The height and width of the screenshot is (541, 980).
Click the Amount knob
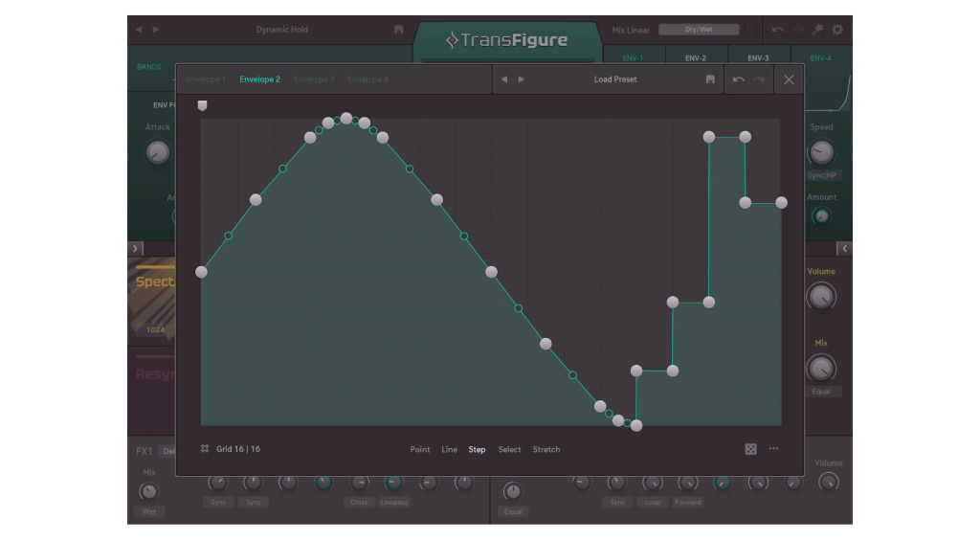(821, 216)
